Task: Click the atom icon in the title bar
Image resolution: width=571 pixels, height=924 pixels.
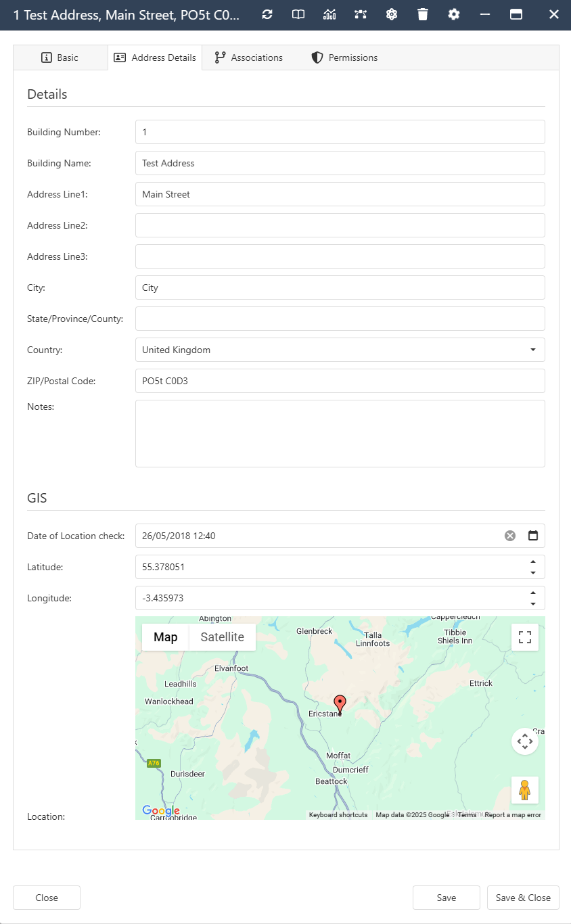Action: pos(392,14)
